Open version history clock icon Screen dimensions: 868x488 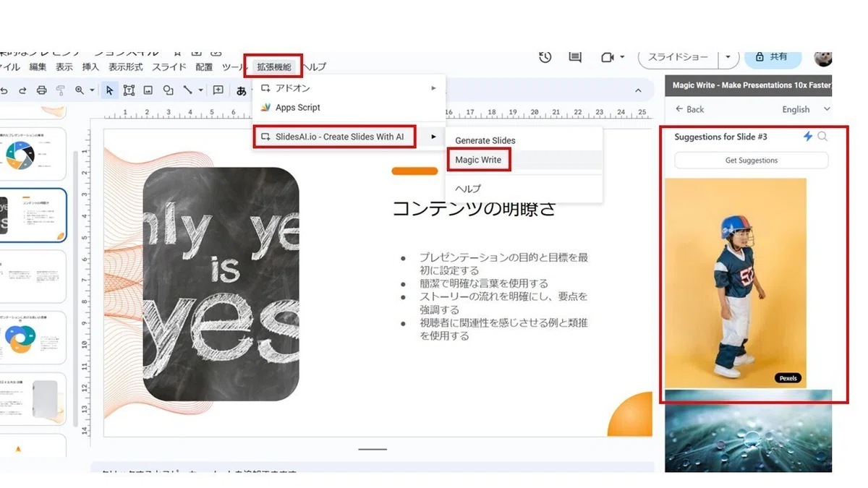[x=545, y=57]
